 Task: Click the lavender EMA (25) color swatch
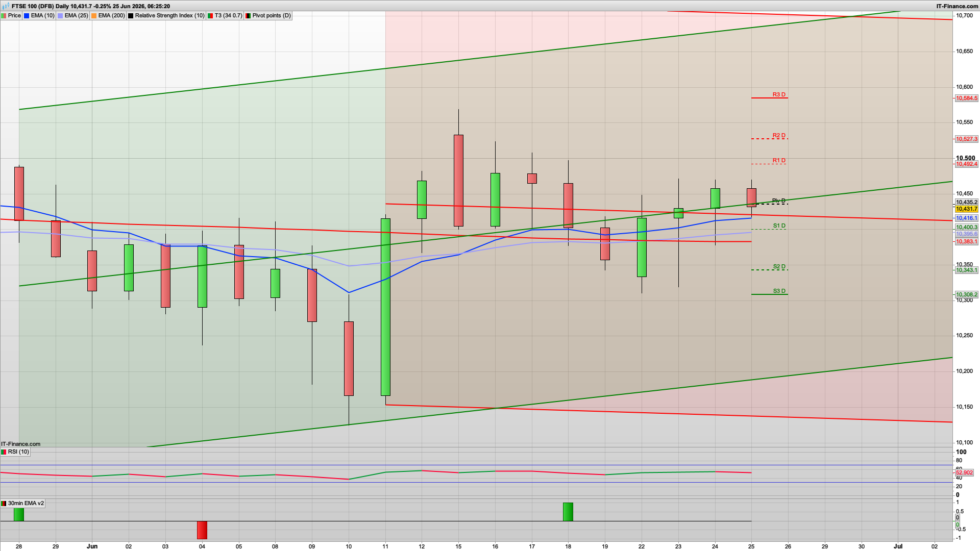60,16
